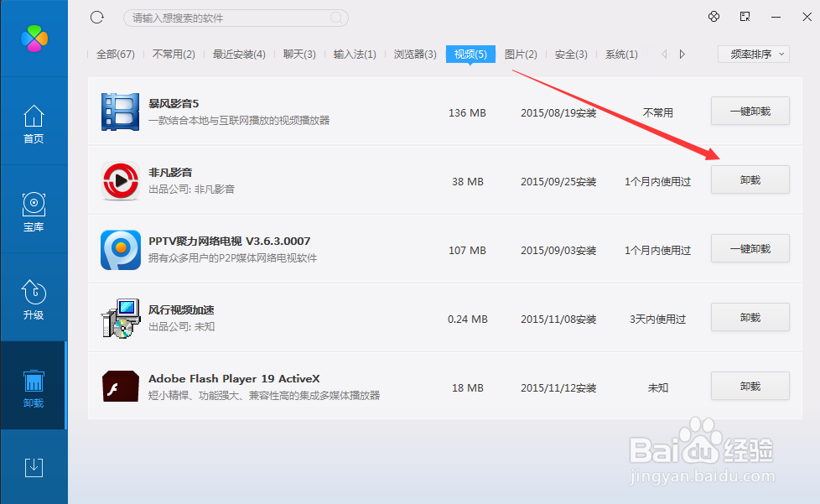Image resolution: width=820 pixels, height=504 pixels.
Task: Open the download manager icon at sidebar bottom
Action: 34,470
